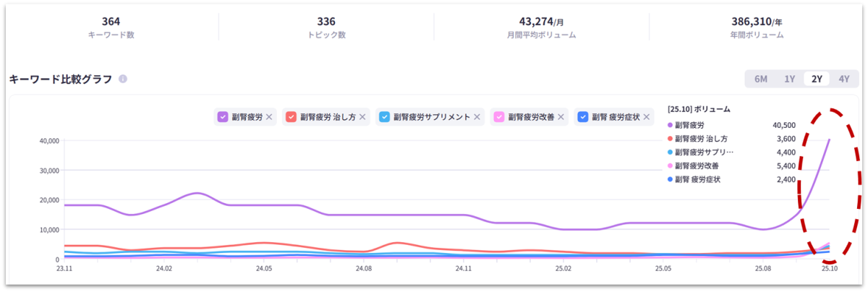
Task: Remove the 副腎疲労 keyword chip
Action: (269, 116)
